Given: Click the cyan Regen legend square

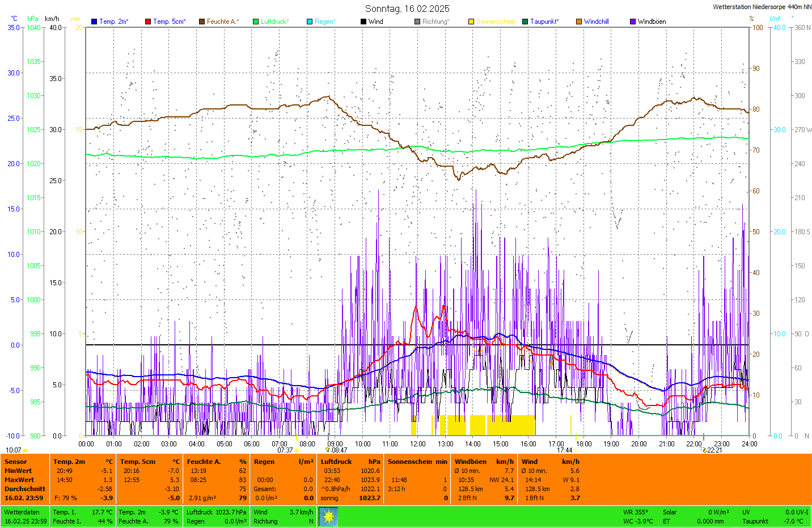Looking at the screenshot, I should 310,22.
